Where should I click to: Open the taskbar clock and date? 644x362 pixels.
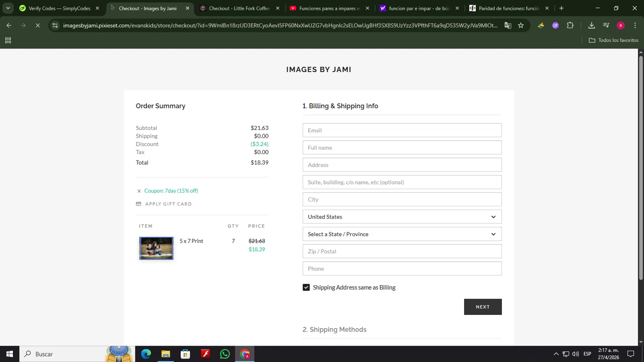pyautogui.click(x=608, y=354)
